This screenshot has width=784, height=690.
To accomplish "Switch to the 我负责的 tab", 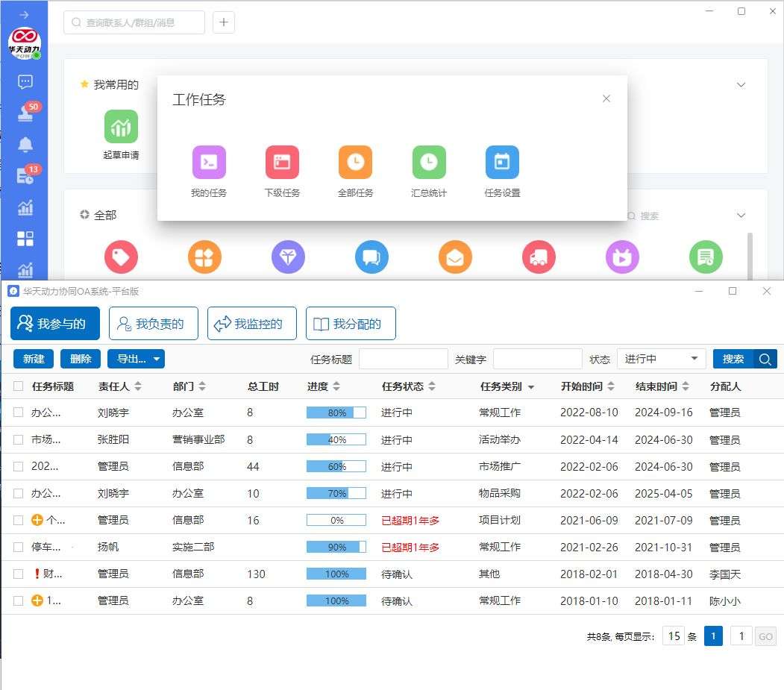I will (153, 324).
